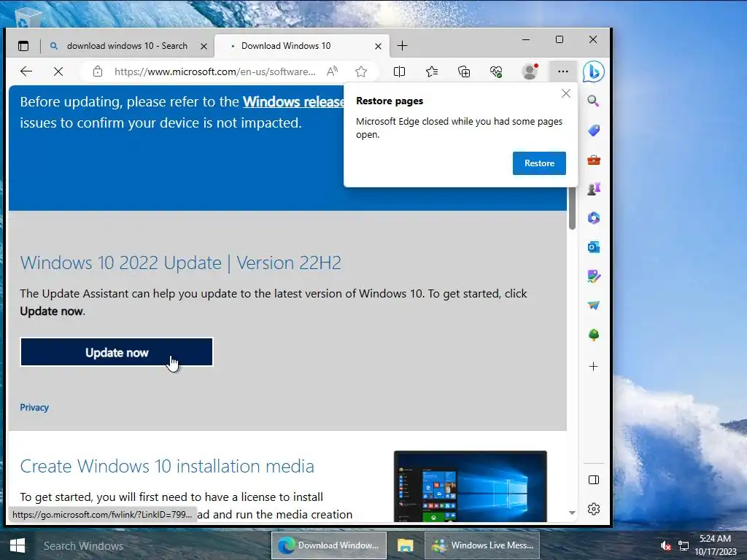Open the tab actions menu icon
Screen dimensions: 747x560
(x=23, y=46)
